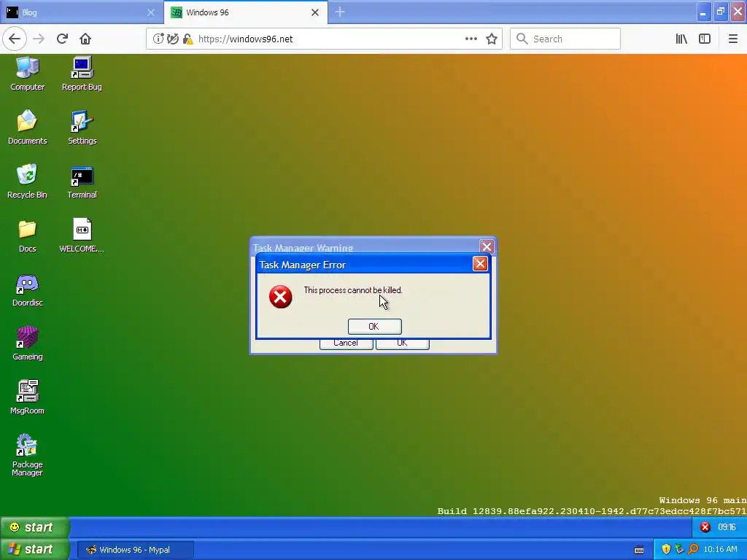Open the WELCOME markdown file icon
The height and width of the screenshot is (560, 747).
click(82, 236)
